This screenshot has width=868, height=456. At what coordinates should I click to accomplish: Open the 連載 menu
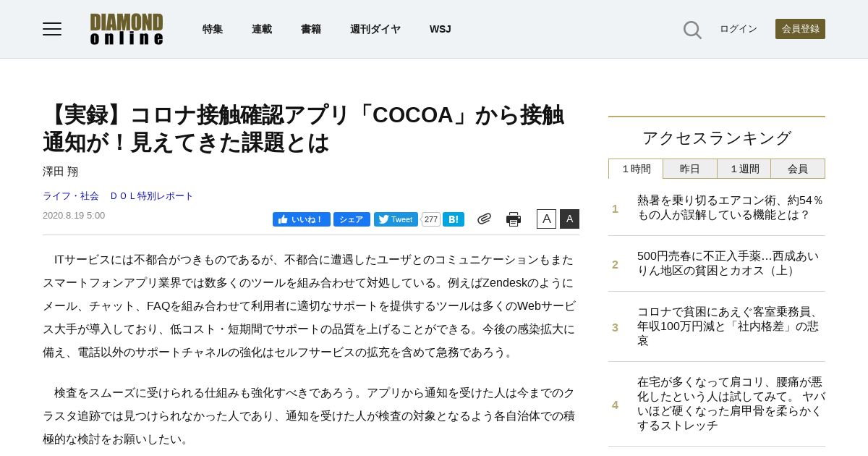click(262, 29)
